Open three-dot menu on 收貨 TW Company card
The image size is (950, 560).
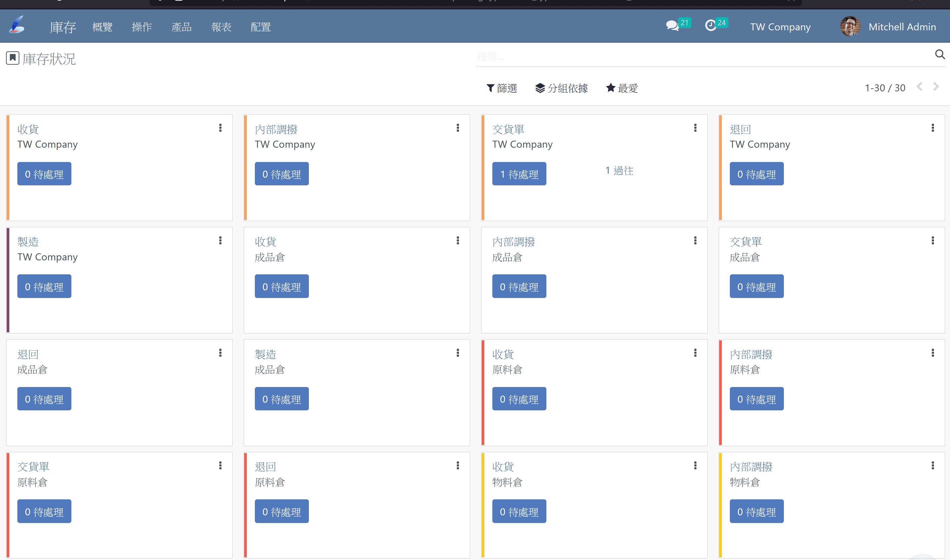click(220, 128)
